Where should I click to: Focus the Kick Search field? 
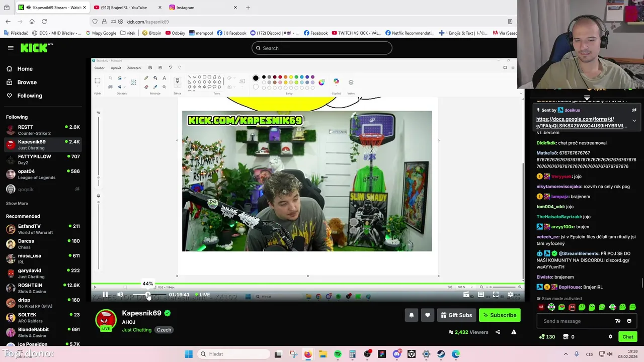click(x=322, y=48)
